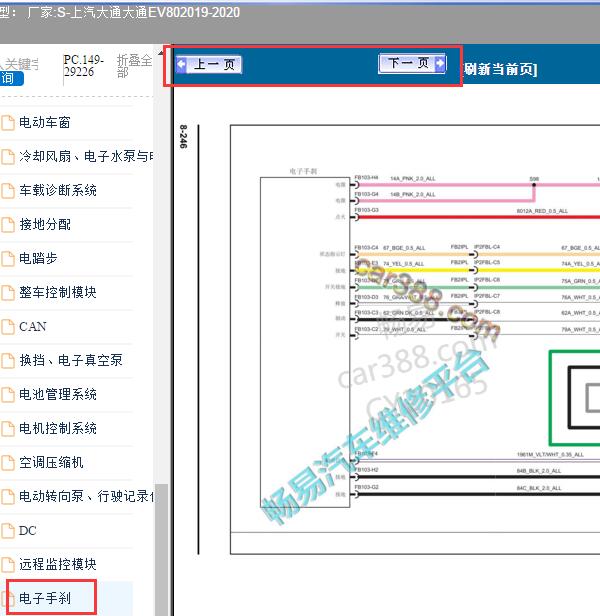Go to next page with 下一页 button

(x=412, y=63)
